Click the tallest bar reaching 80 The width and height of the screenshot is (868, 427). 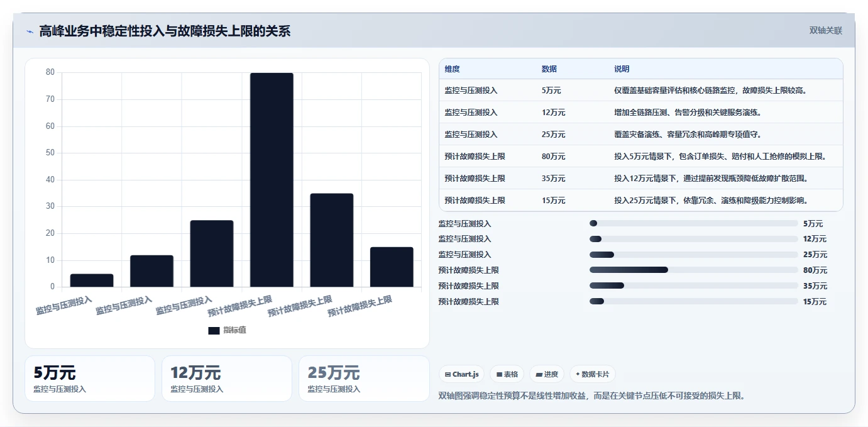point(272,180)
